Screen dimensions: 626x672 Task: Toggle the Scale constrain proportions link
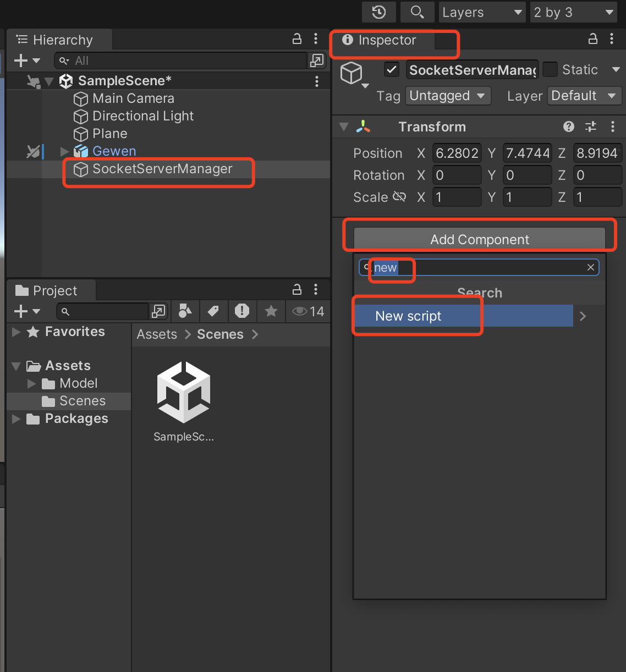(x=399, y=197)
